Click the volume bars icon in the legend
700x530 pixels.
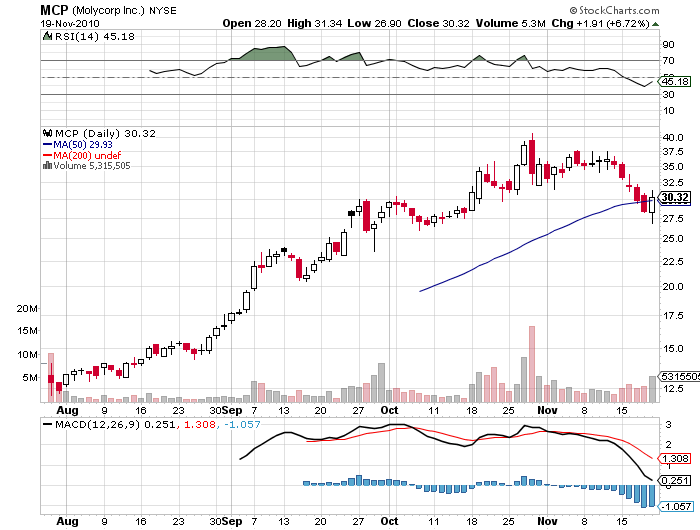[47, 166]
